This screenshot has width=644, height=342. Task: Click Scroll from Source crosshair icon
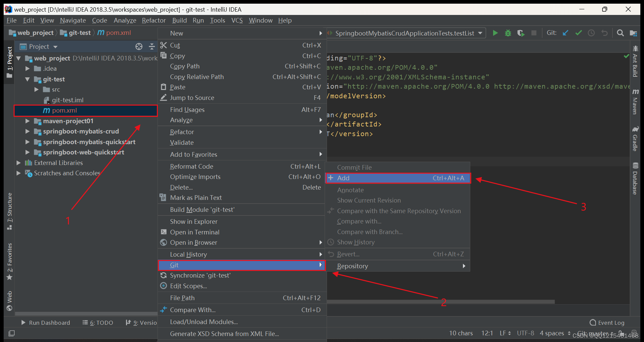coord(139,46)
